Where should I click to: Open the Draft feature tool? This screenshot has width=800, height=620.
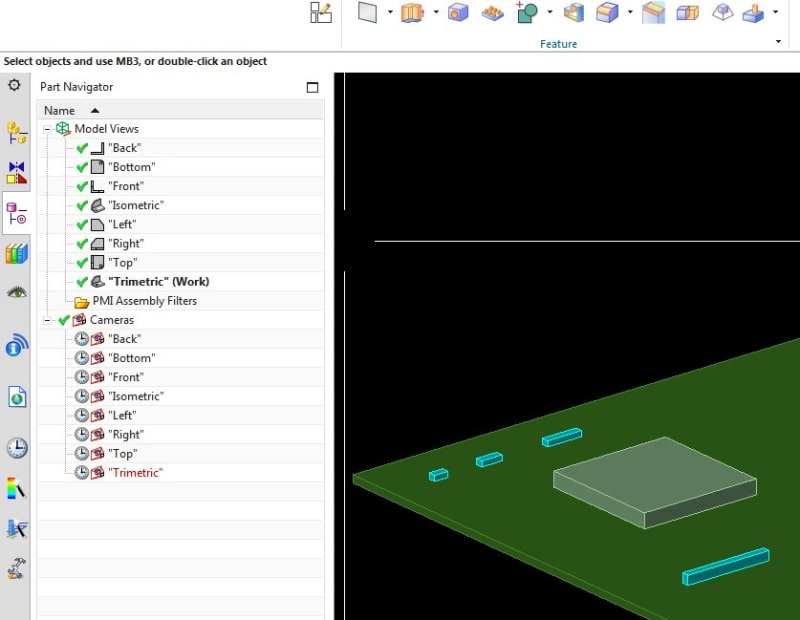[722, 12]
